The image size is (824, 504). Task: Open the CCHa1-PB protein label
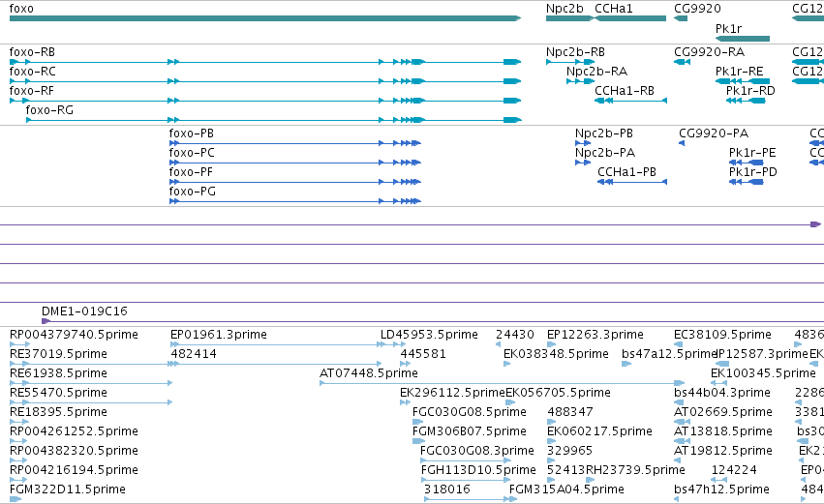point(626,172)
